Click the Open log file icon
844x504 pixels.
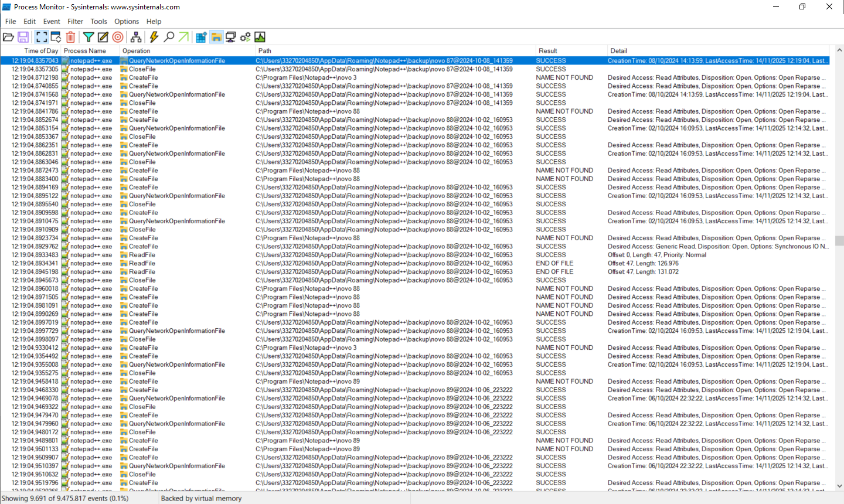(8, 38)
